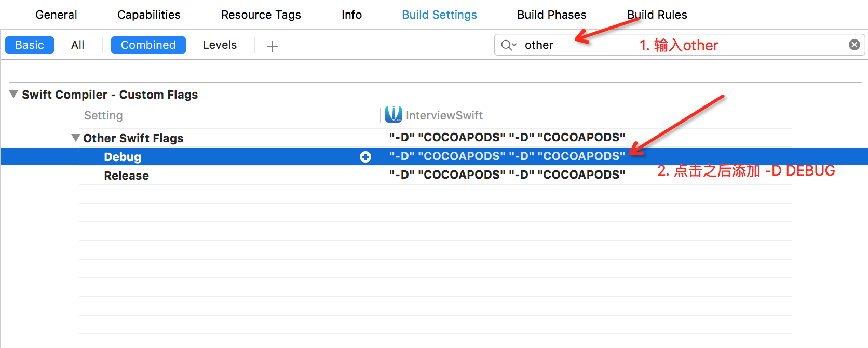Image resolution: width=868 pixels, height=348 pixels.
Task: Open the Capabilities tab
Action: tap(149, 15)
